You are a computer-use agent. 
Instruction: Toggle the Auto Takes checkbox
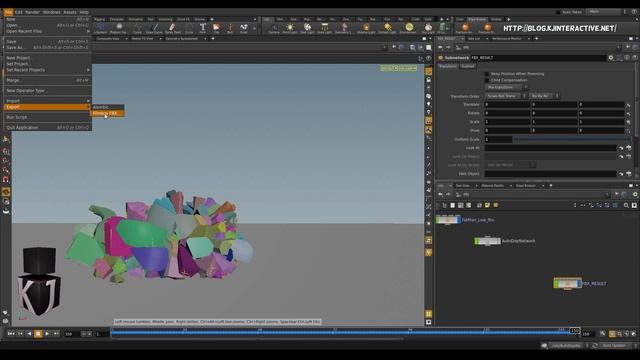click(558, 12)
